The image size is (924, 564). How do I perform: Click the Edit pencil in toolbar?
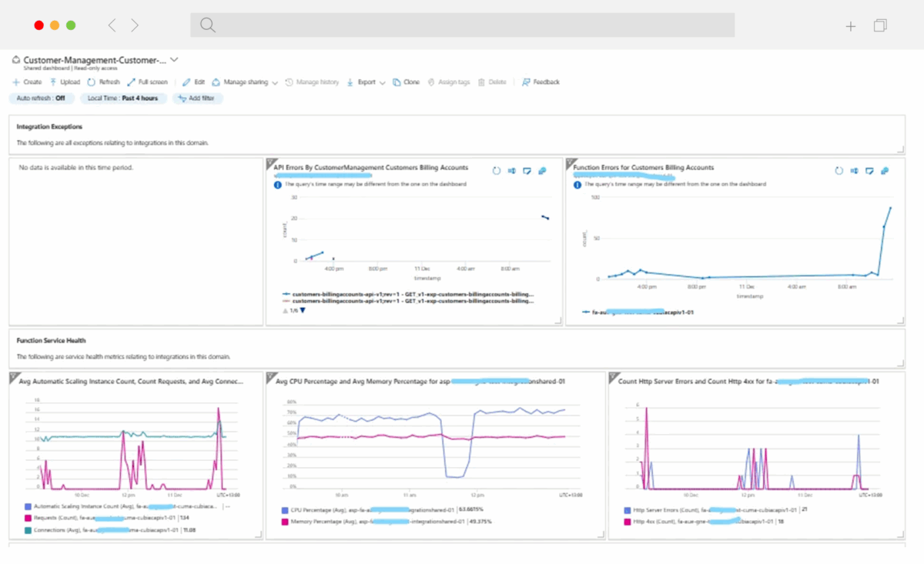(x=193, y=82)
